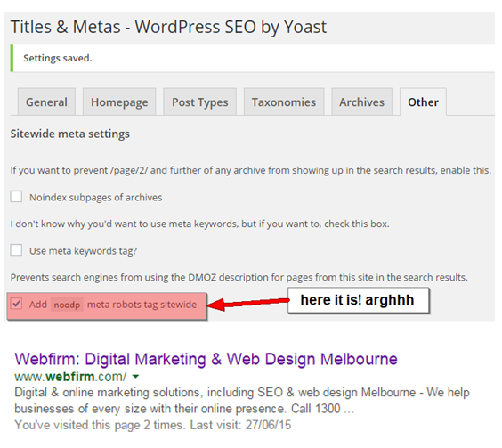Click the DMOZ description explanation text
The image size is (502, 448).
point(239,277)
